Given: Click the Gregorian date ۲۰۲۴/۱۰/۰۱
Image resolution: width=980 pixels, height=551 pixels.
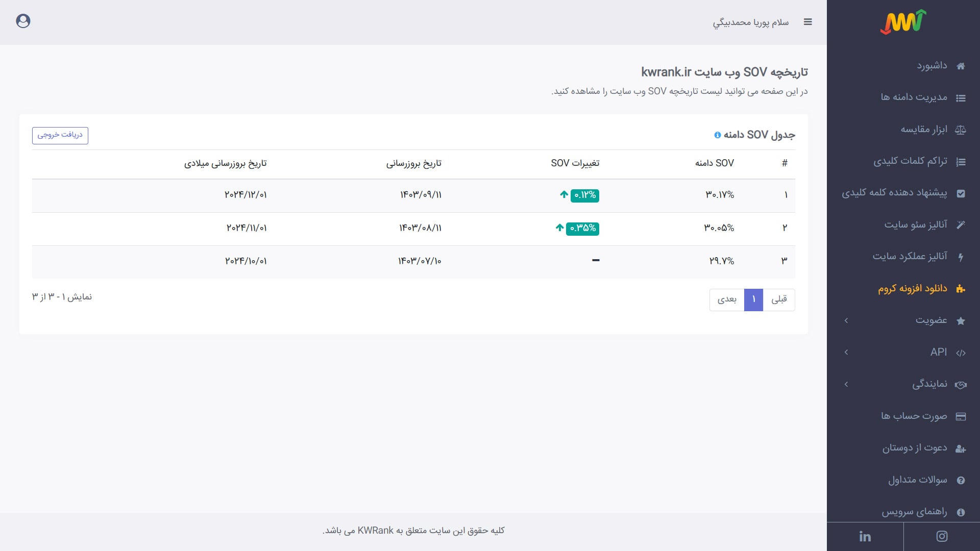Looking at the screenshot, I should pos(246,261).
